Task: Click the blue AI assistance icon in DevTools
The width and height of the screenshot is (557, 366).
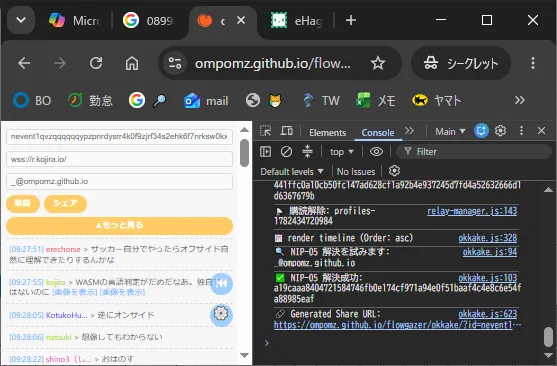Action: 481,131
